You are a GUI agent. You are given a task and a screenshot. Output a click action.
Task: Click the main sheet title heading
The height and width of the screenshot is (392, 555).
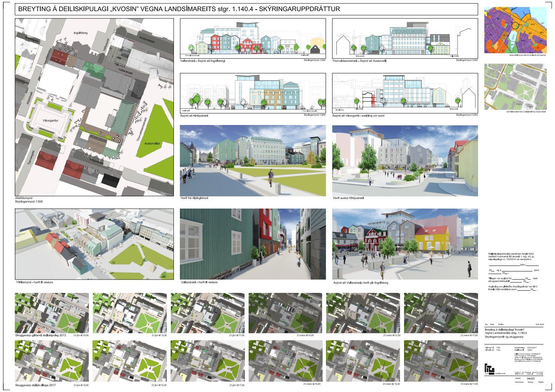pos(179,9)
